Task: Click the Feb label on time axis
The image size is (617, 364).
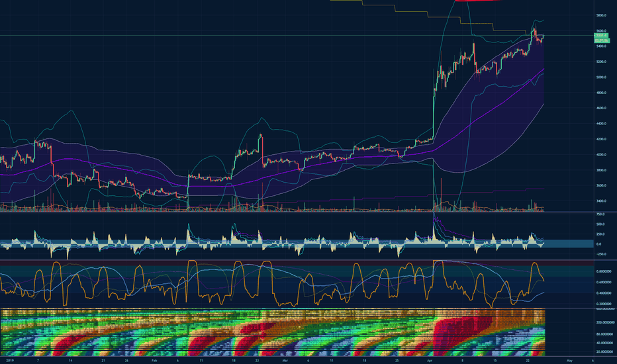Action: point(154,361)
